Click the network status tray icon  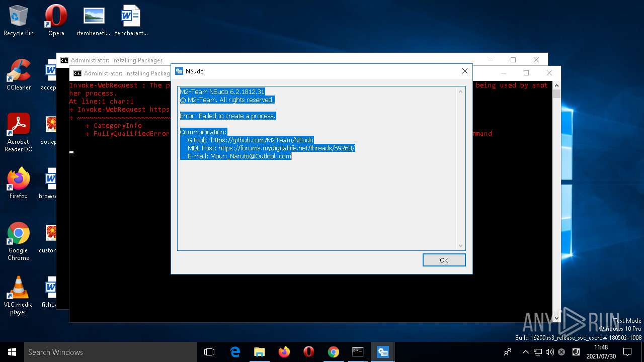[538, 352]
